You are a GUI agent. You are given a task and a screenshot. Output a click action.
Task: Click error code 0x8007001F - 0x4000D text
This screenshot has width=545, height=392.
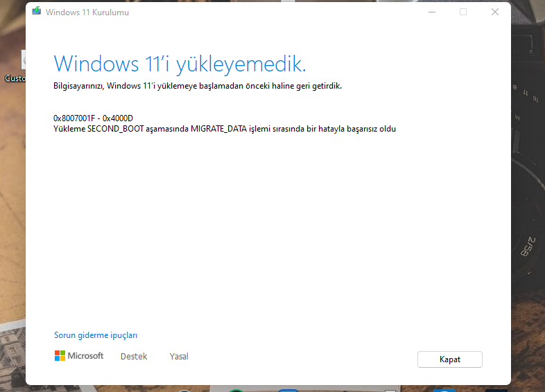93,118
